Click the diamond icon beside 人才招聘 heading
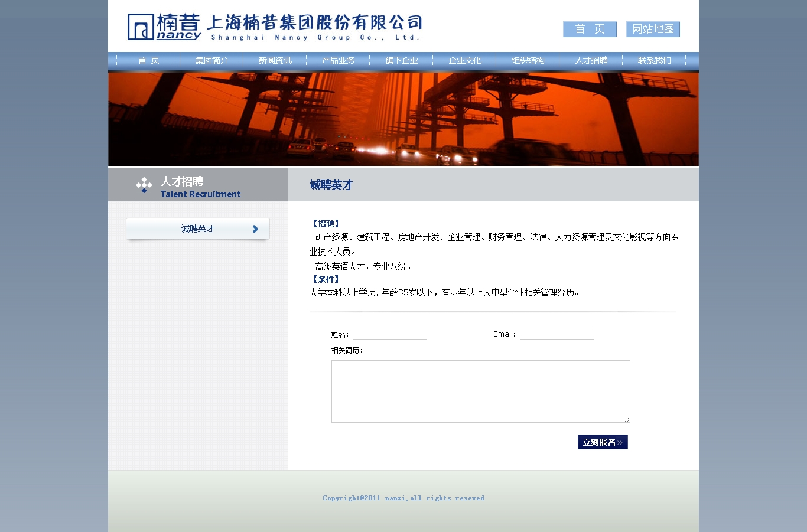 click(144, 185)
